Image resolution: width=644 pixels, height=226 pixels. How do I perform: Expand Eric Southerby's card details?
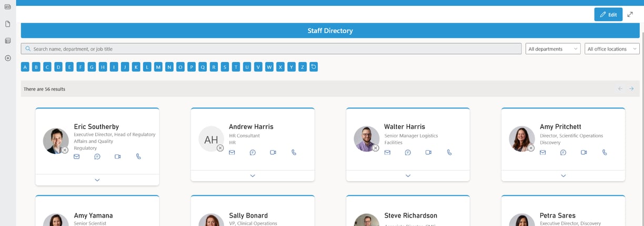(x=97, y=180)
